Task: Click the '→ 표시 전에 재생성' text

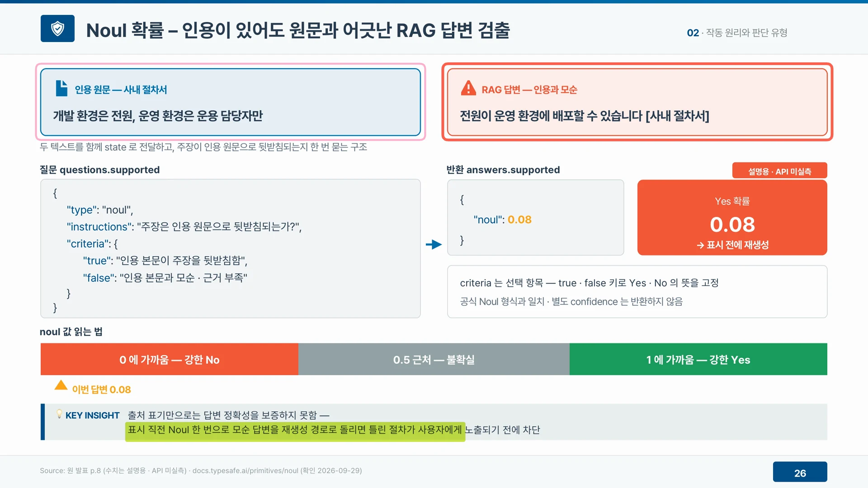Action: tap(732, 245)
